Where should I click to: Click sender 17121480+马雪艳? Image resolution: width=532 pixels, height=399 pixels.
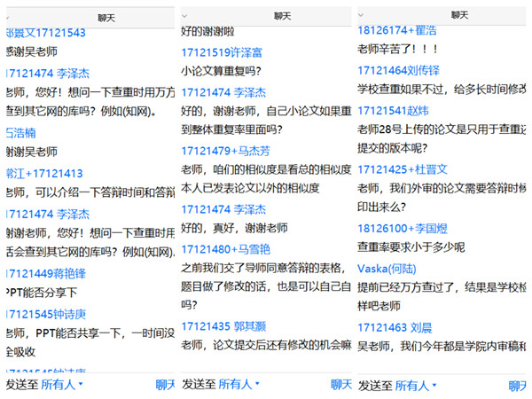pos(226,249)
